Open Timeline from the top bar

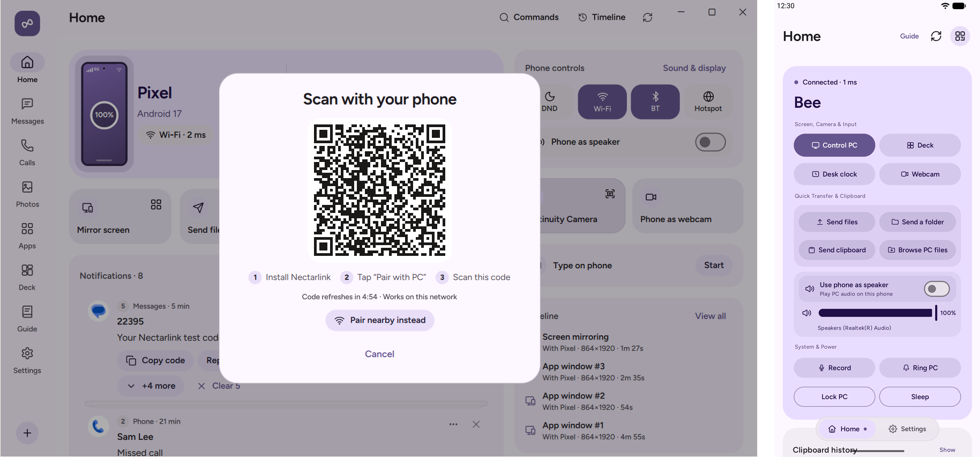602,17
